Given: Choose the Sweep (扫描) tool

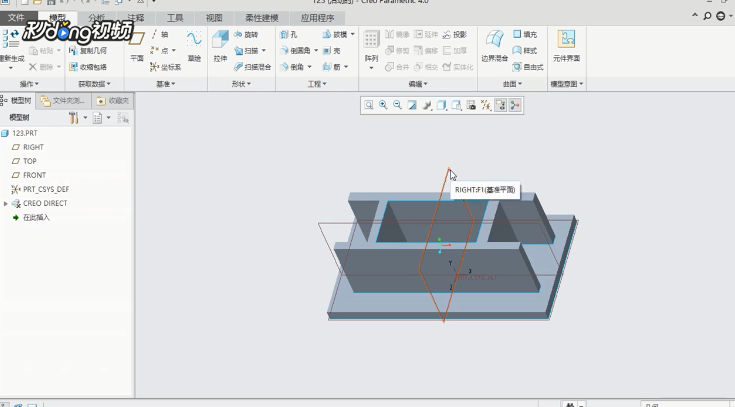Looking at the screenshot, I should click(246, 51).
